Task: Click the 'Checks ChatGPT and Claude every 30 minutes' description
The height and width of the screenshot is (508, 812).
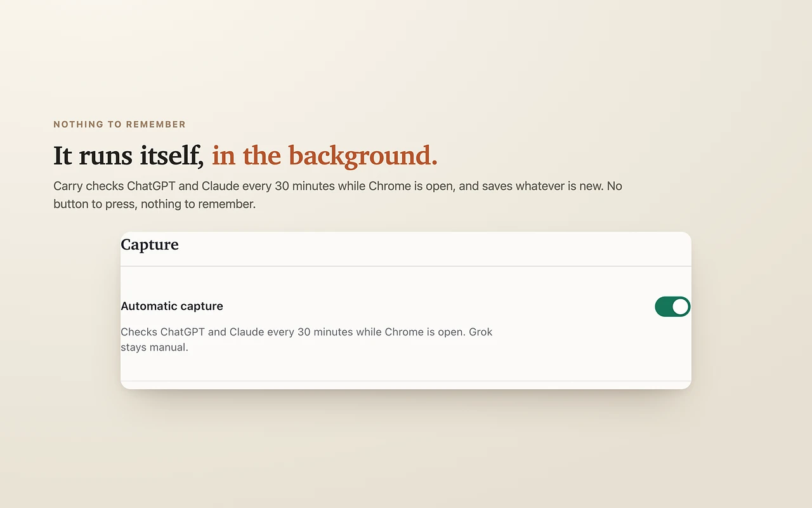Action: pos(306,340)
